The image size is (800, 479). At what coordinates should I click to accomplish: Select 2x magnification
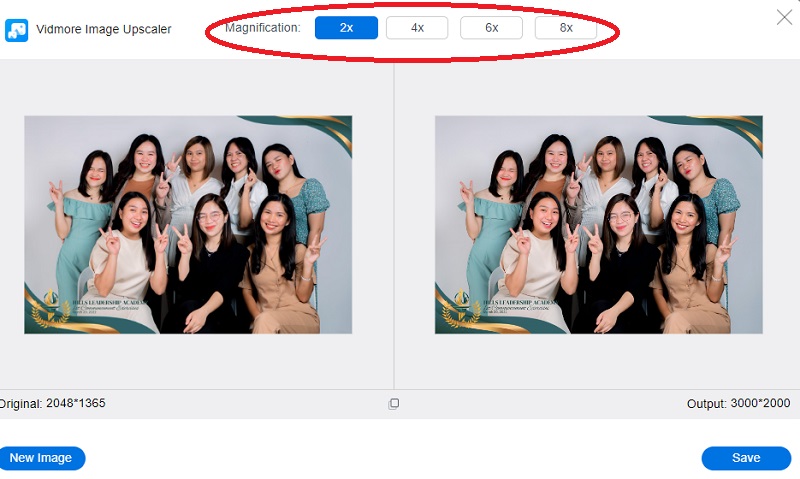[x=346, y=28]
